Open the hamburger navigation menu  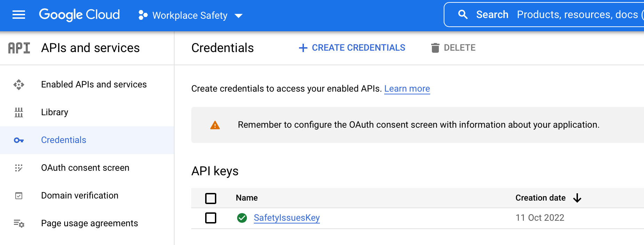point(19,15)
